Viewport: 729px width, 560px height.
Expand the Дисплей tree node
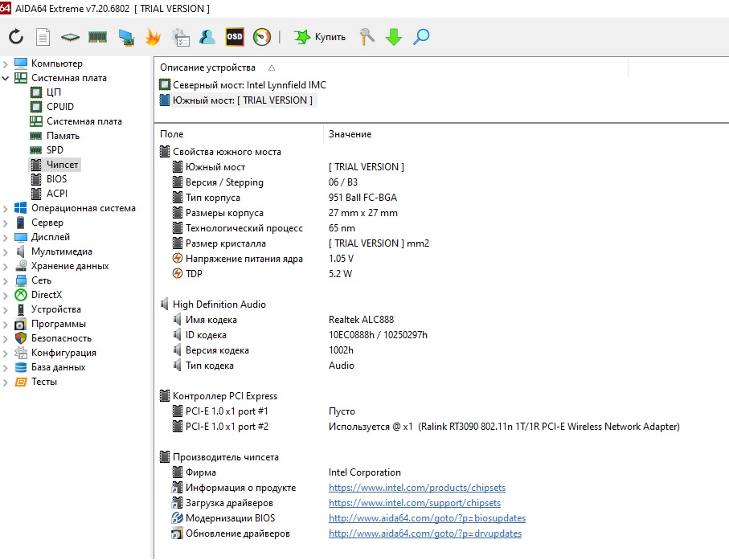(6, 238)
